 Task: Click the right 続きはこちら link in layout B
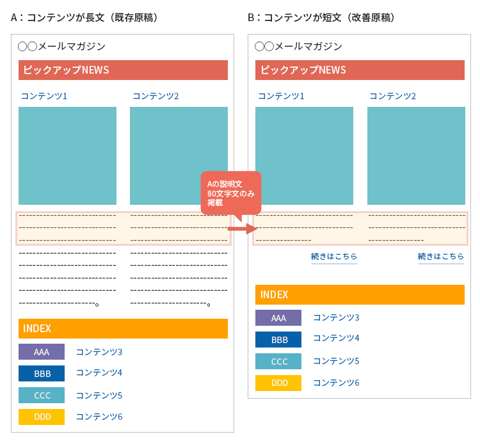coord(441,257)
